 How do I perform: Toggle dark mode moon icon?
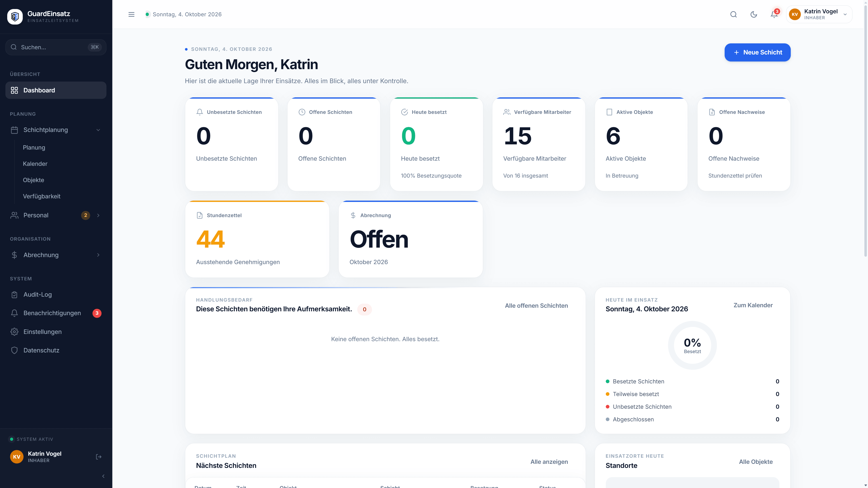754,14
